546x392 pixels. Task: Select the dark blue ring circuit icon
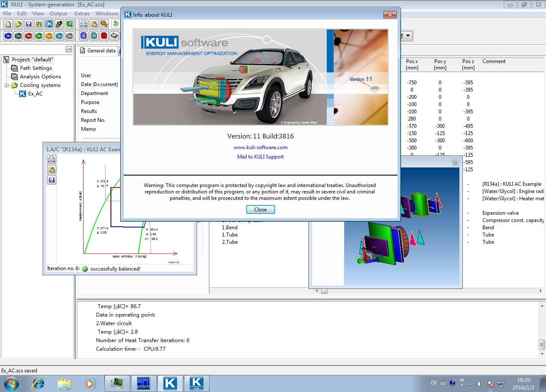(x=8, y=36)
